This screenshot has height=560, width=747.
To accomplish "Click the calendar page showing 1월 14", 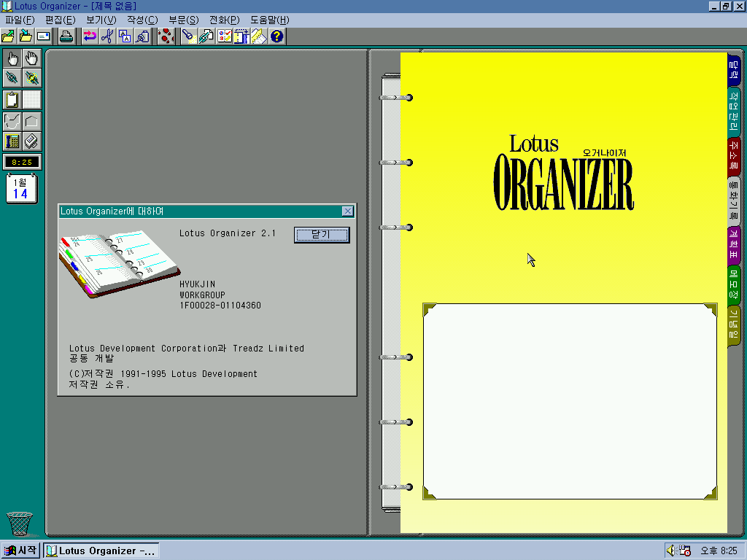I will pos(21,189).
